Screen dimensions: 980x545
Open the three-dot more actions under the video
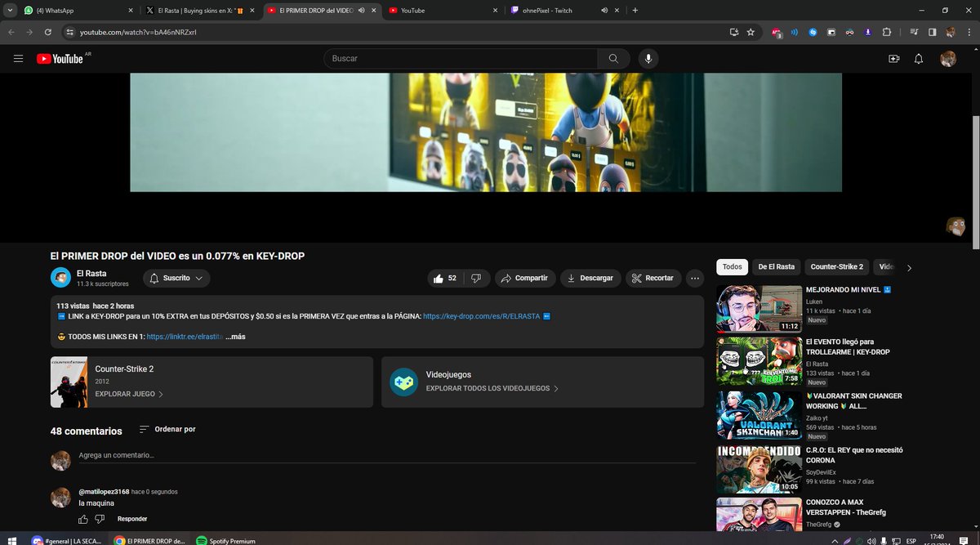[x=695, y=278]
